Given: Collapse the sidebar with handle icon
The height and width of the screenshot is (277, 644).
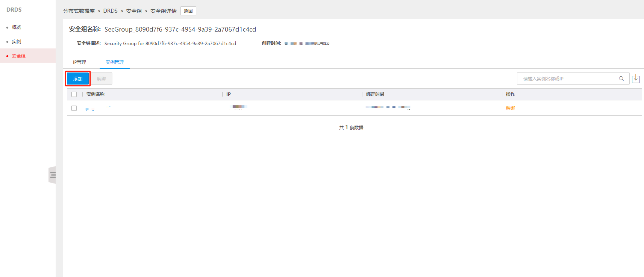Looking at the screenshot, I should click(52, 175).
